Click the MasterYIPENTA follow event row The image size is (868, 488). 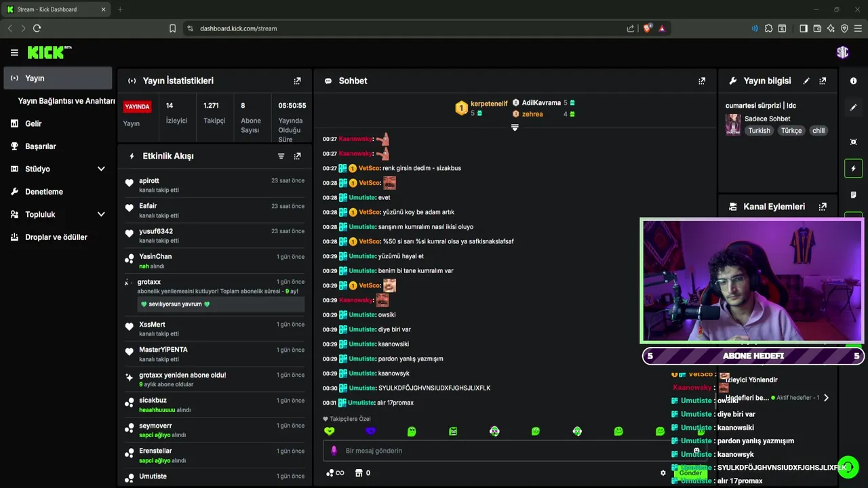click(214, 354)
